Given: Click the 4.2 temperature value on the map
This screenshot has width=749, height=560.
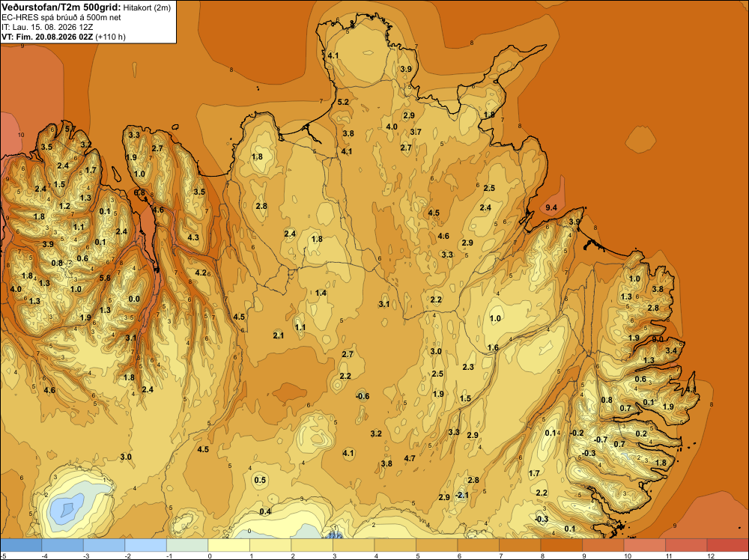Looking at the screenshot, I should (201, 273).
